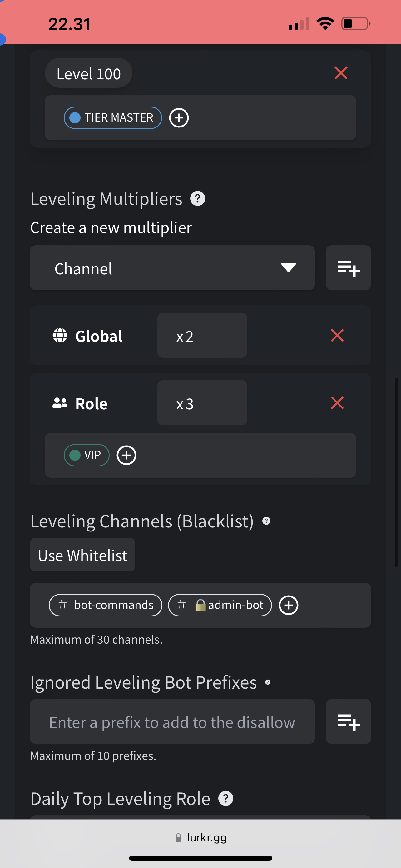The width and height of the screenshot is (401, 868).
Task: Focus the ignored prefix input field
Action: (x=172, y=722)
